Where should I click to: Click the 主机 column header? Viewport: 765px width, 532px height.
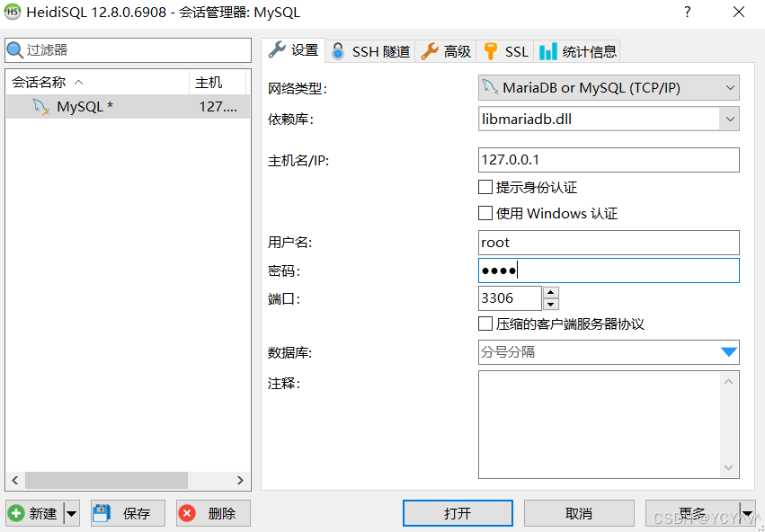218,83
